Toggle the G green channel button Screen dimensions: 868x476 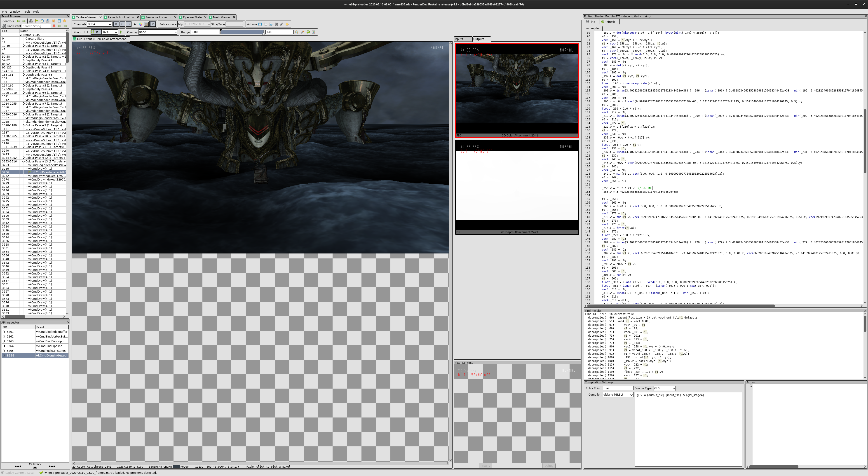coord(123,24)
